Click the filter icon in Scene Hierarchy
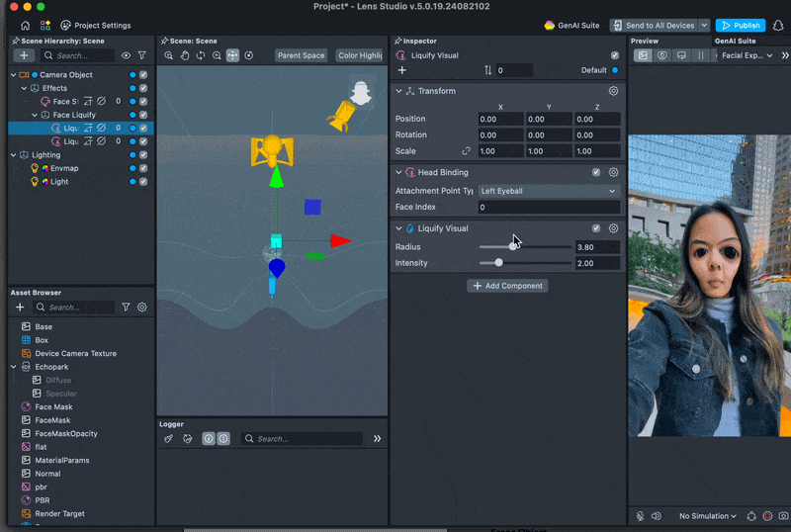 142,55
